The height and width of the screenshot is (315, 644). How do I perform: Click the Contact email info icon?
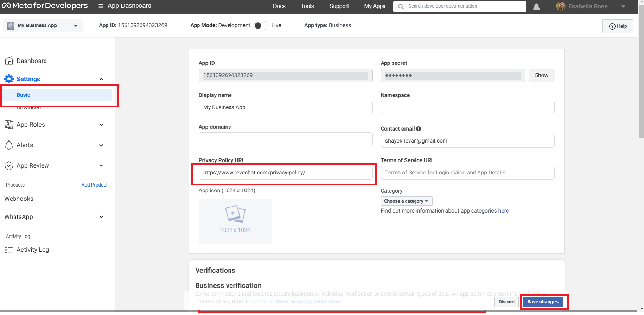point(419,129)
